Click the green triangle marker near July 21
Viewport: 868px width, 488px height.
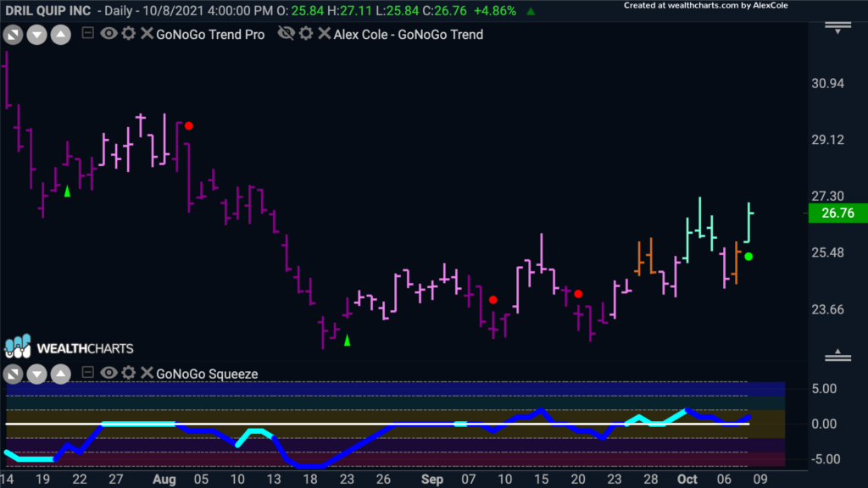pyautogui.click(x=68, y=191)
